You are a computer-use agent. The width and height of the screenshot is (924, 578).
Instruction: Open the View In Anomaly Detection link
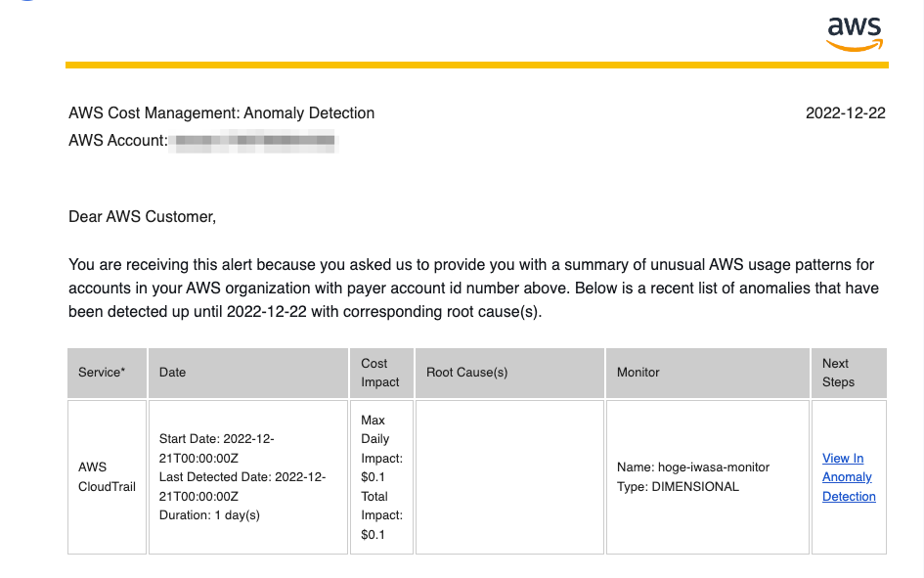tap(847, 477)
